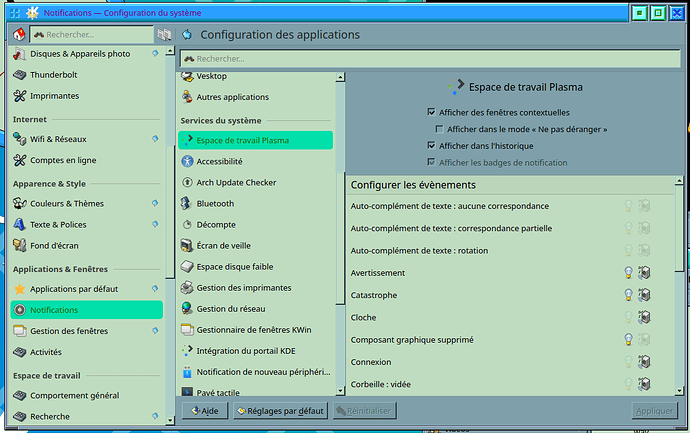The width and height of the screenshot is (690, 433).
Task: Toggle sound icon for Catastrophe event
Action: tap(644, 295)
